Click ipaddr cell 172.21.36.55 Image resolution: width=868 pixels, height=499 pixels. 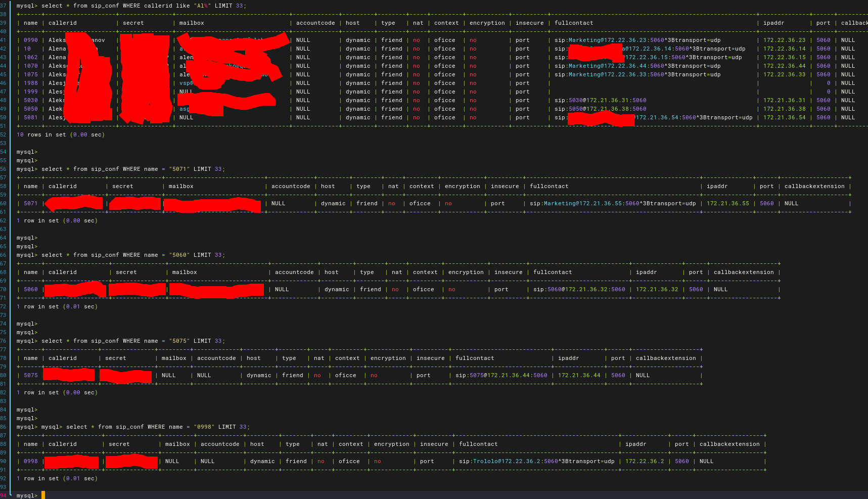(727, 203)
